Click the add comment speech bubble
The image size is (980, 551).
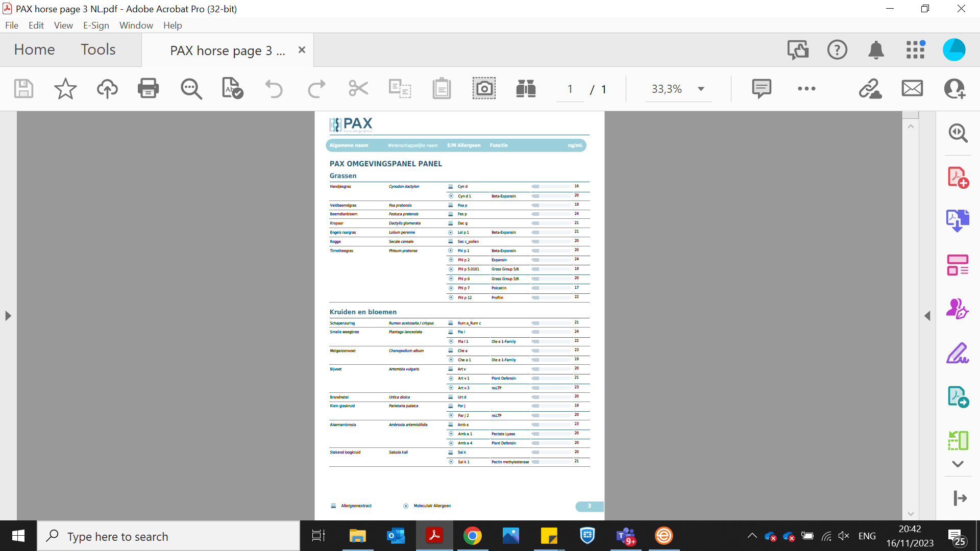pos(761,89)
